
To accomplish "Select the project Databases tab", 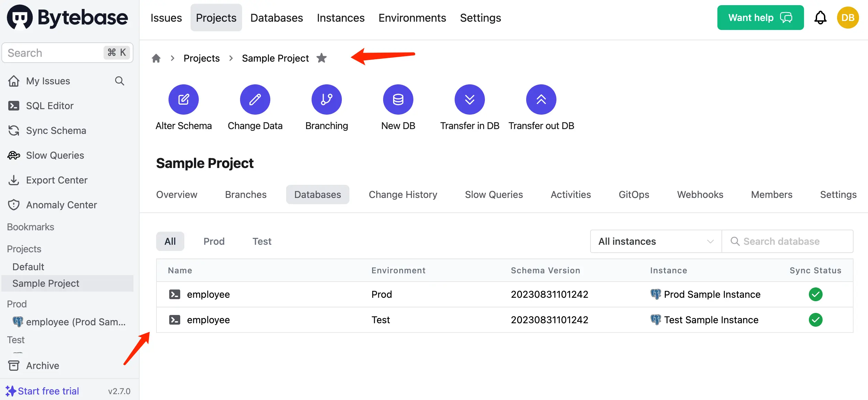I will (318, 194).
